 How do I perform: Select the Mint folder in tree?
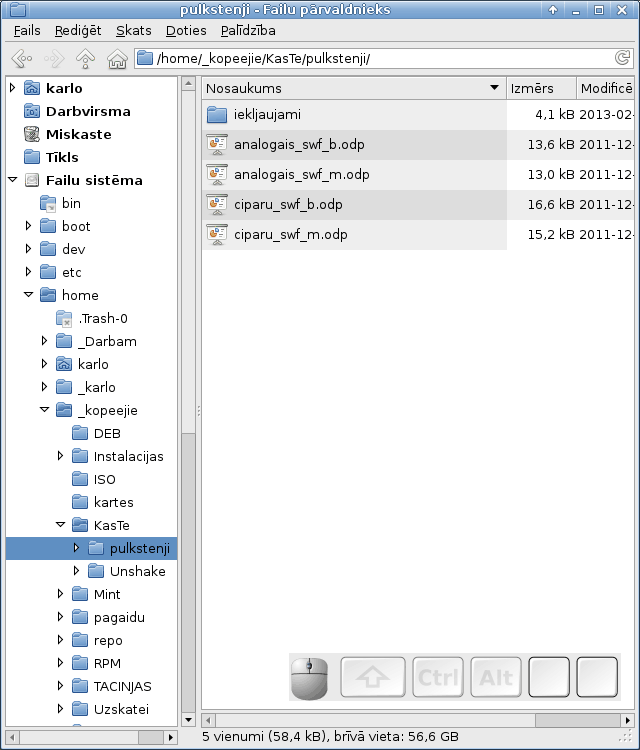[107, 595]
